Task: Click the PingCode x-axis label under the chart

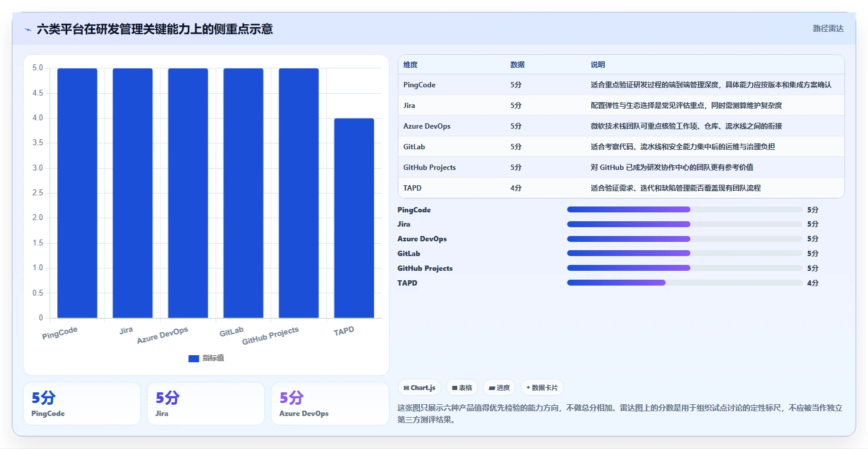Action: [x=60, y=333]
